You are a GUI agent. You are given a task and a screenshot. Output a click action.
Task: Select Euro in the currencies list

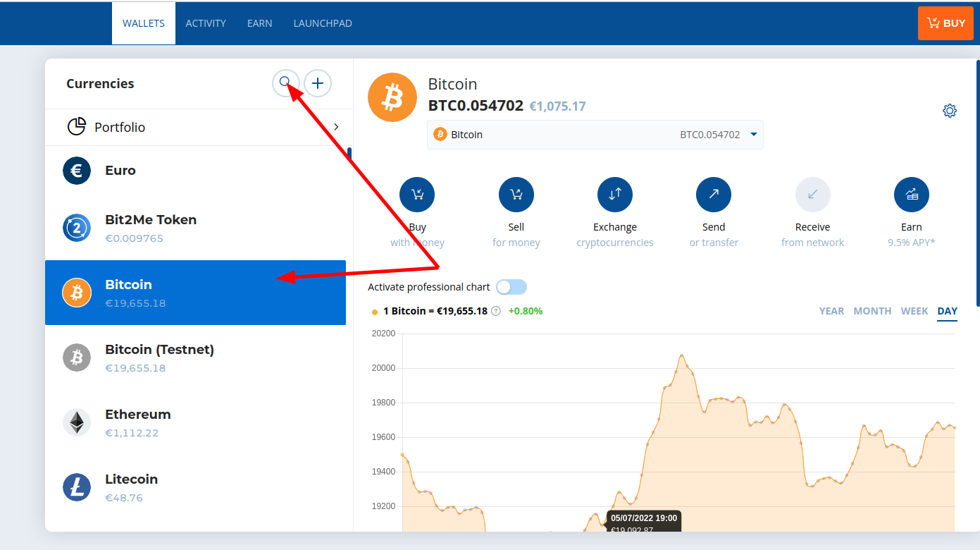point(195,171)
